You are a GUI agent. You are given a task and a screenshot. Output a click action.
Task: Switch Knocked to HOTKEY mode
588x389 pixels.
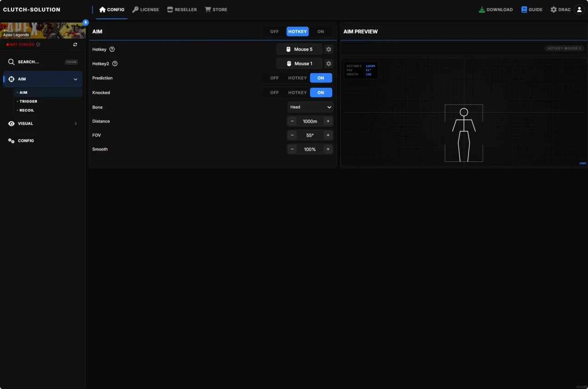(x=297, y=92)
